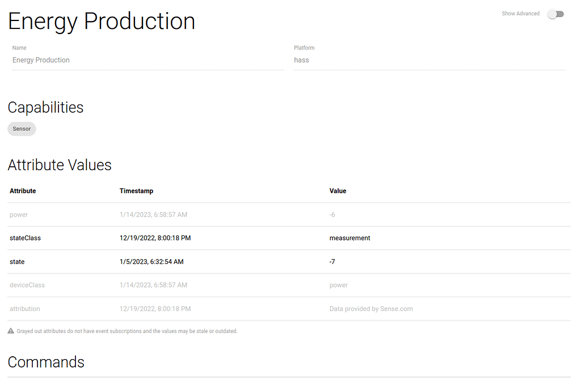Viewport: 581px width, 392px height.
Task: Click the timestamp for the power attribute
Action: click(x=154, y=214)
